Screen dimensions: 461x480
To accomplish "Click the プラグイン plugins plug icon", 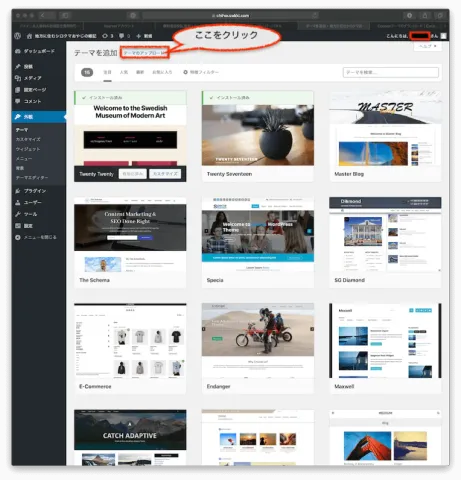I will click(18, 191).
